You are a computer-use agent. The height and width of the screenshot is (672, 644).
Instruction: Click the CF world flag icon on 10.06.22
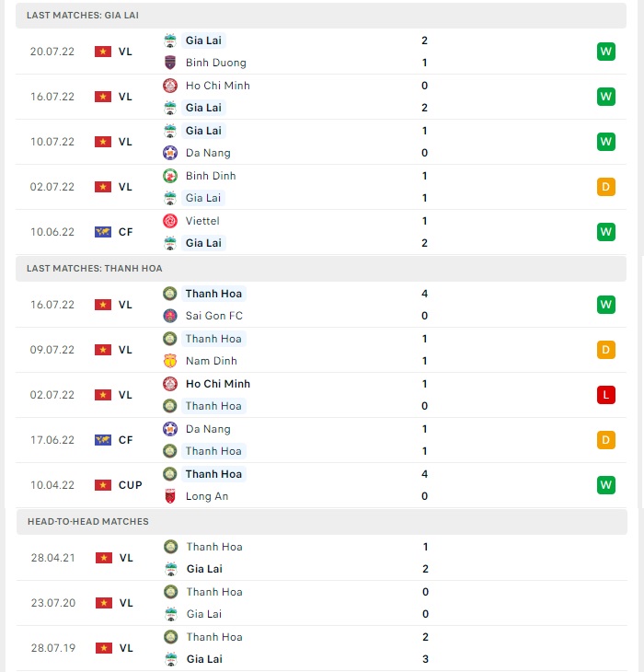click(x=103, y=232)
